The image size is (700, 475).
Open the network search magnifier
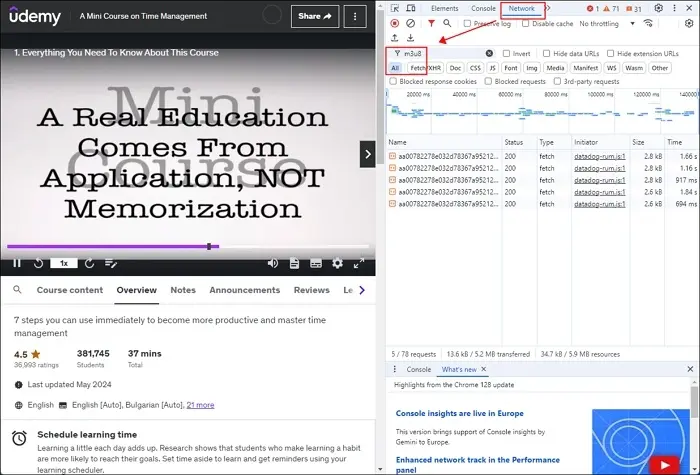[x=449, y=23]
